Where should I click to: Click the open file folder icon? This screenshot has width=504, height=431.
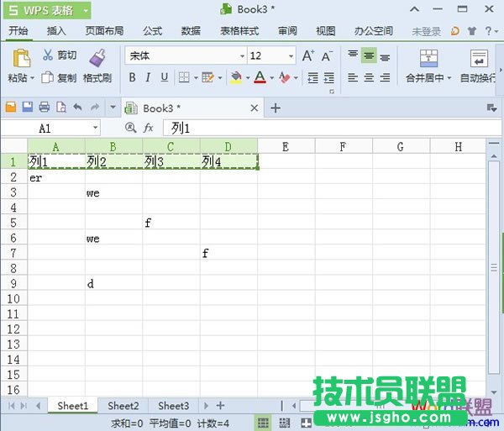click(11, 107)
